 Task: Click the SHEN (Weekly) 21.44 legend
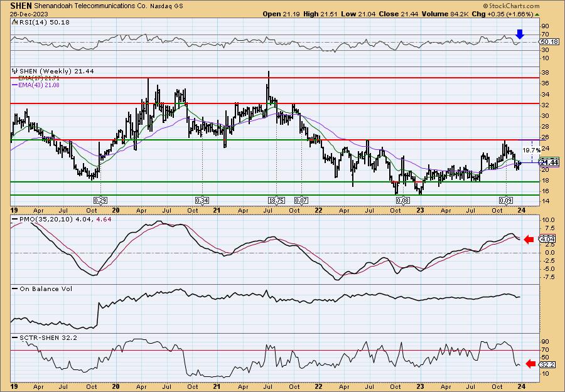tap(56, 72)
